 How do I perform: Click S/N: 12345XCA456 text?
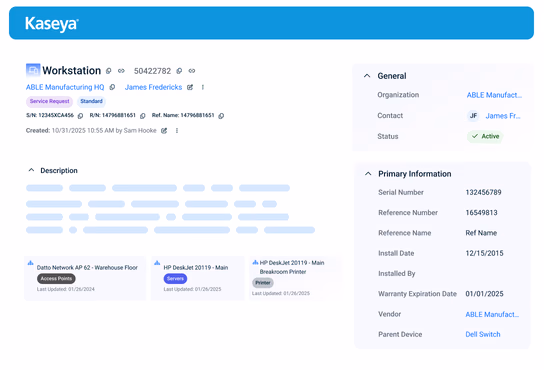pyautogui.click(x=50, y=115)
